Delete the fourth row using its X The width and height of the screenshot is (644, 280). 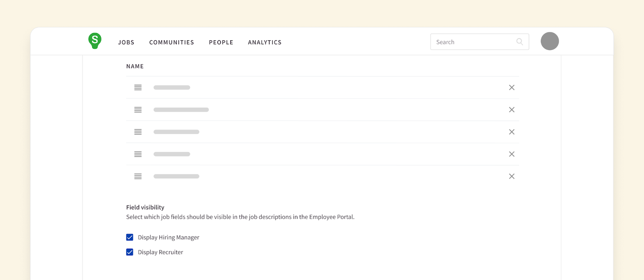[512, 154]
